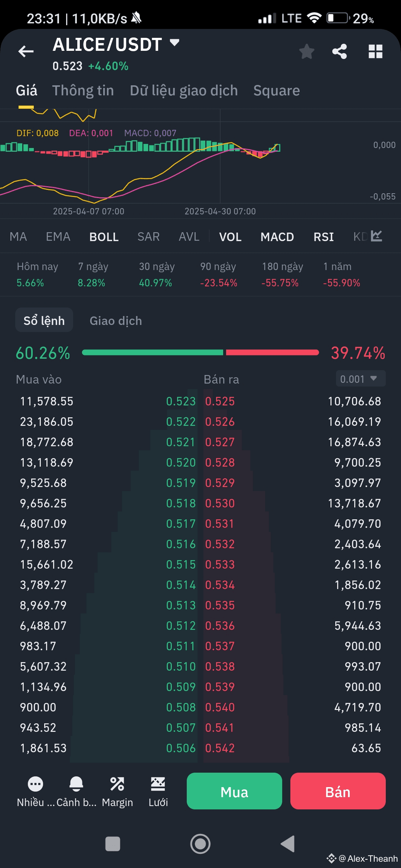Switch to the Giao dịch tab

[x=116, y=321]
